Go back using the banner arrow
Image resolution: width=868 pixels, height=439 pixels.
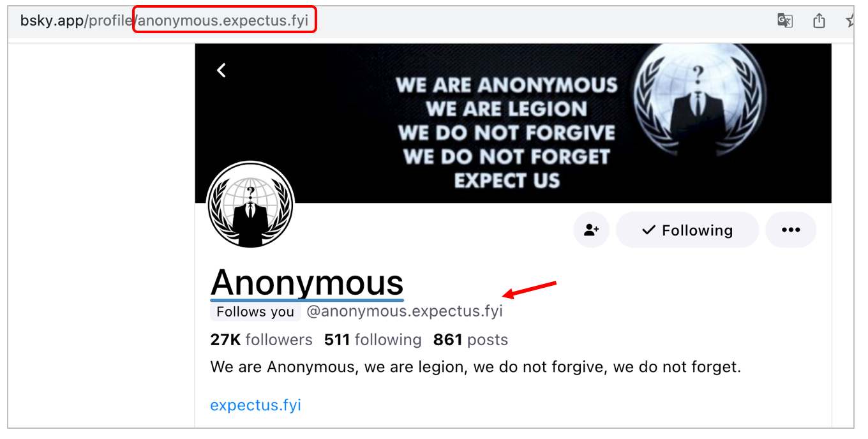pos(221,70)
